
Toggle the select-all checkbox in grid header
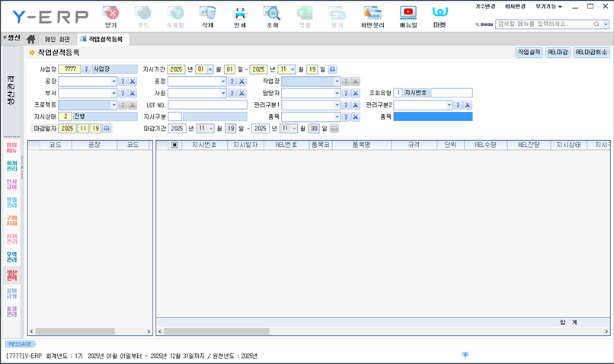[x=174, y=145]
